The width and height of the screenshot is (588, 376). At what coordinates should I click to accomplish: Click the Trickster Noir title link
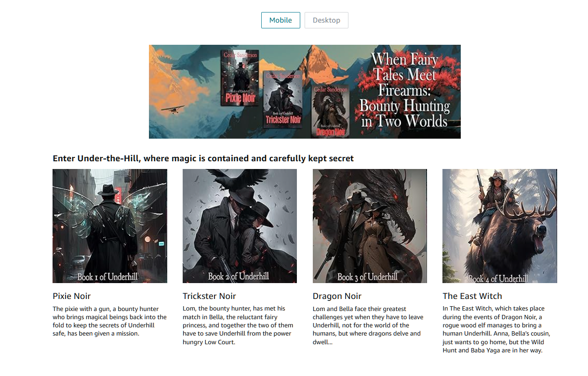pyautogui.click(x=209, y=296)
